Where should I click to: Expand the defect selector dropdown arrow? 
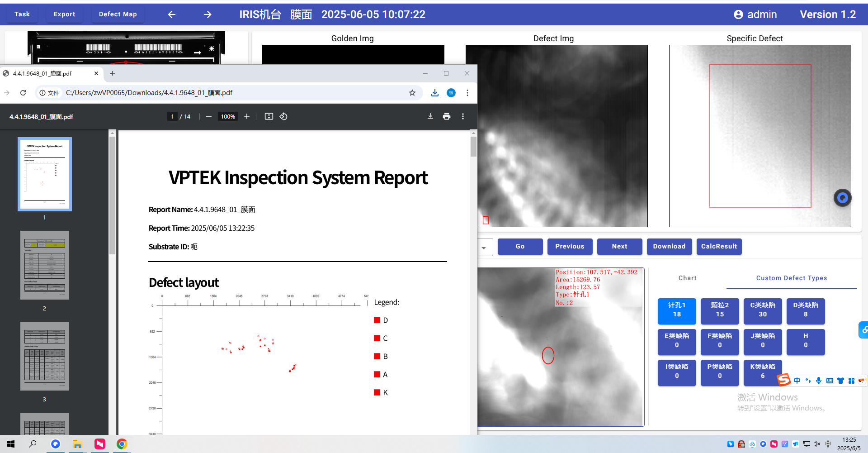pos(484,248)
